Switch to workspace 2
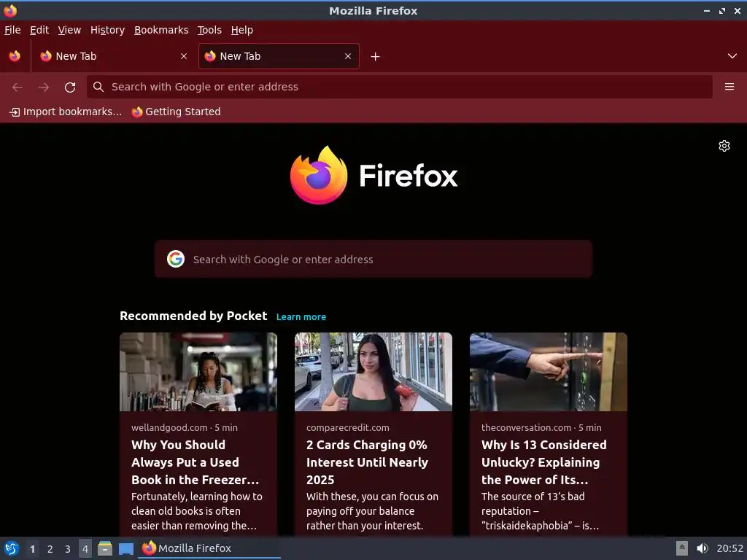Image resolution: width=747 pixels, height=560 pixels. 50,549
